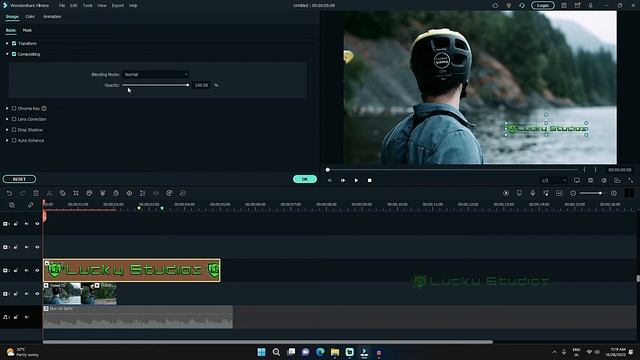Image resolution: width=640 pixels, height=360 pixels.
Task: Open the Crop tool in the timeline toolbar
Action: click(x=76, y=193)
